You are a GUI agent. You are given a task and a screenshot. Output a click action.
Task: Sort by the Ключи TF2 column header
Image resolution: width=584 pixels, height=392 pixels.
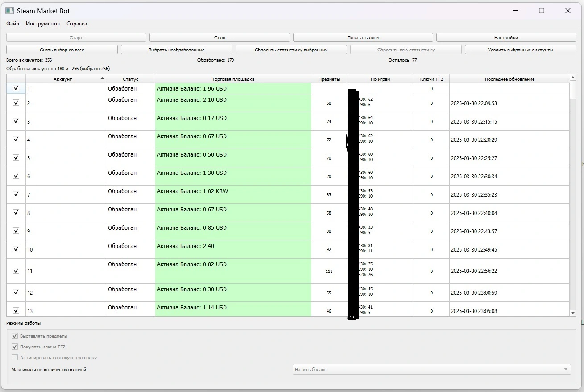click(431, 79)
